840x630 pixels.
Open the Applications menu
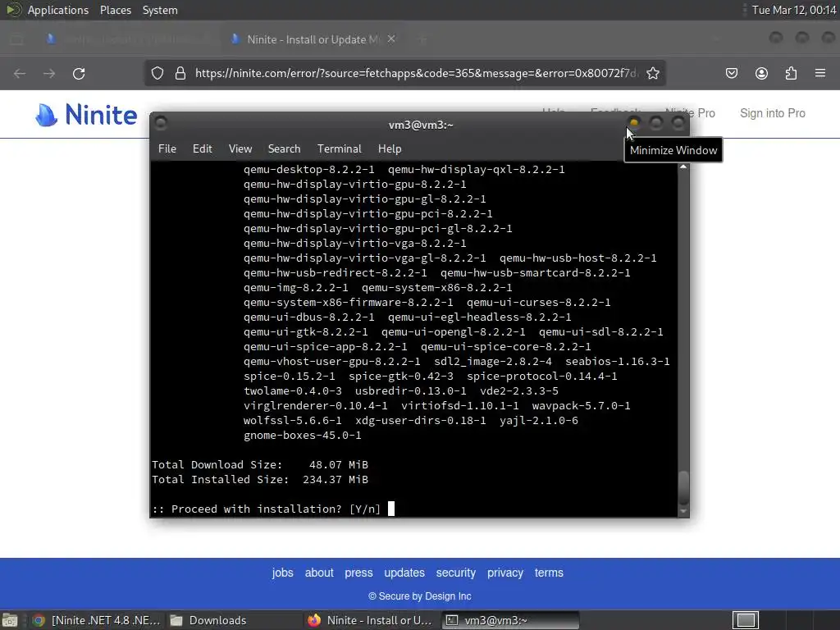(58, 10)
